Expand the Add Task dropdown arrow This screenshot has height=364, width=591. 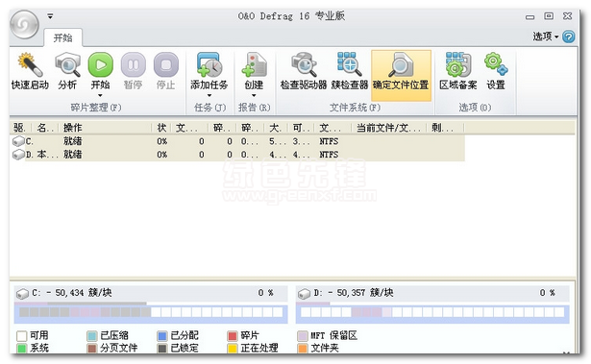[209, 95]
